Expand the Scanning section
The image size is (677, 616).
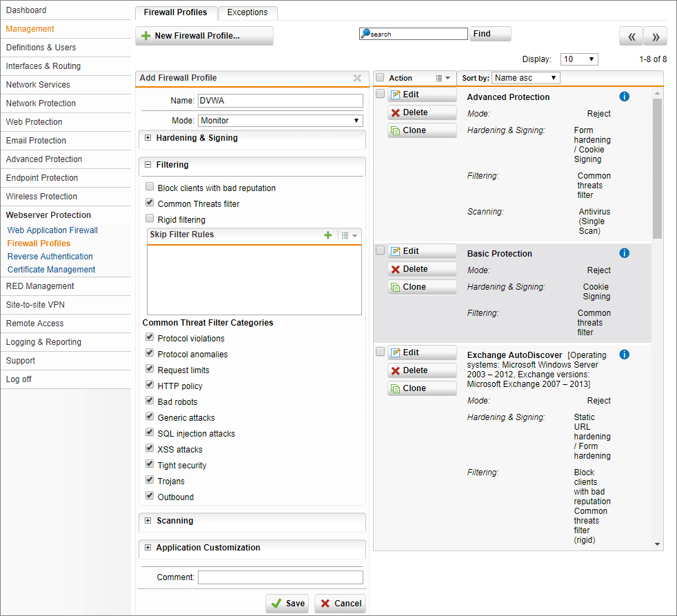tap(148, 521)
